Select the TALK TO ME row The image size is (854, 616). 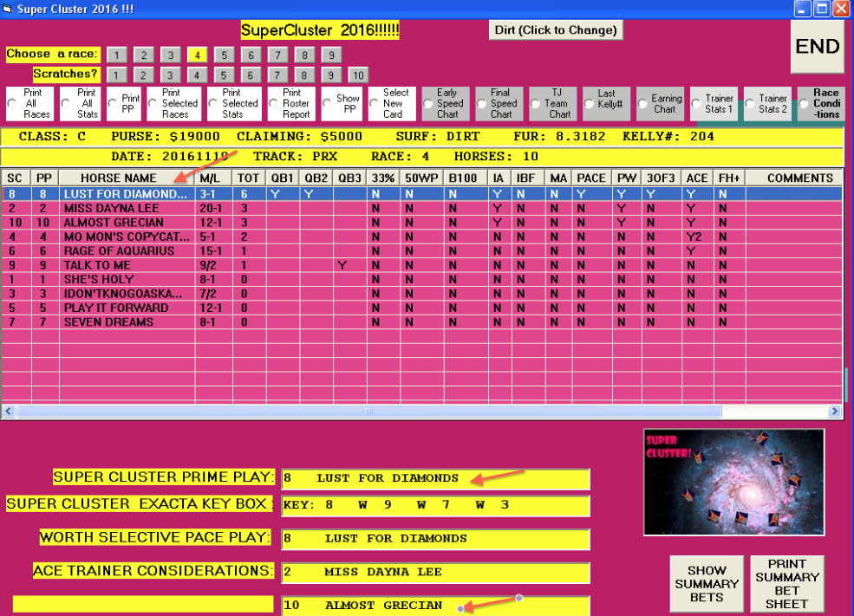tap(422, 265)
